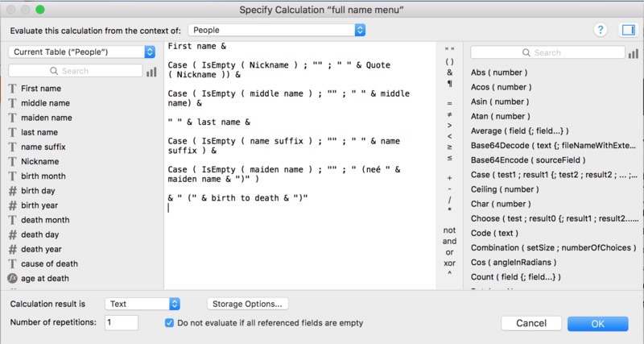644x344 pixels.
Task: Select the 'First name' field
Action: pyautogui.click(x=41, y=89)
